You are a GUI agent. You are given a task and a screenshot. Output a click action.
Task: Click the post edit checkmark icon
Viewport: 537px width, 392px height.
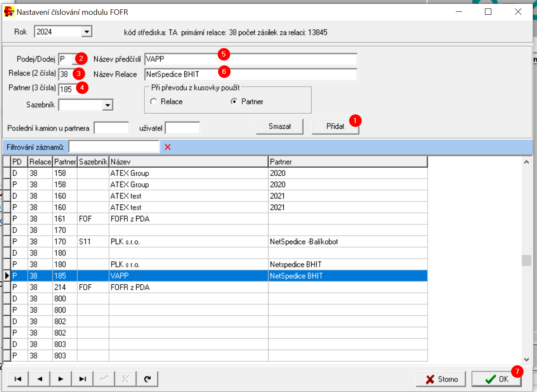click(x=104, y=379)
